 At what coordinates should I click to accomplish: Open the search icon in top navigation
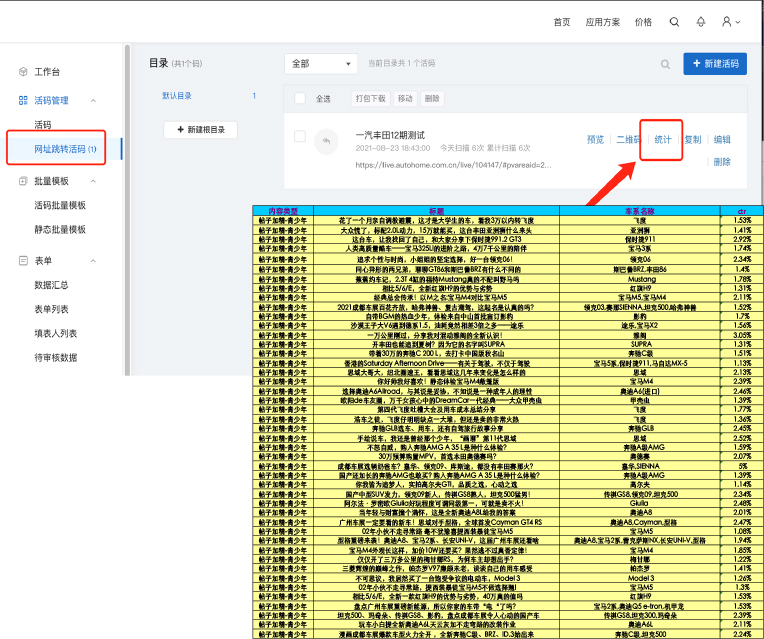click(674, 22)
